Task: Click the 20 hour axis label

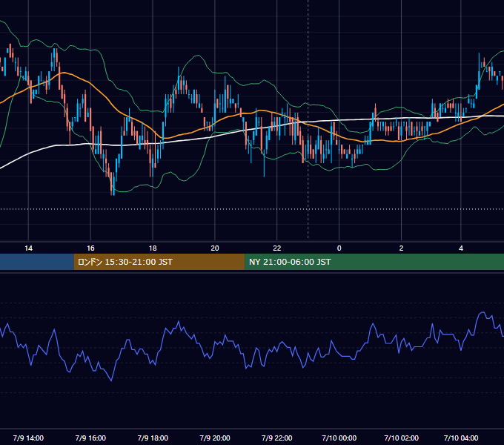Action: pos(215,248)
